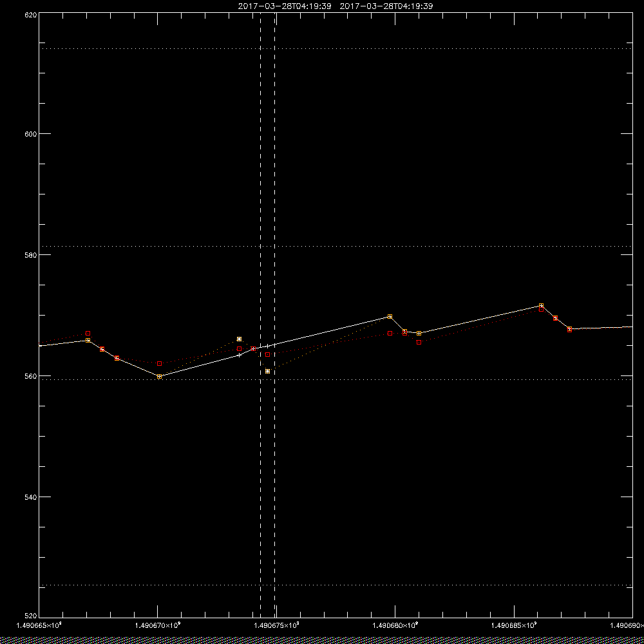The image size is (644, 644).
Task: Select the 520 y-axis label
Action: 31,616
